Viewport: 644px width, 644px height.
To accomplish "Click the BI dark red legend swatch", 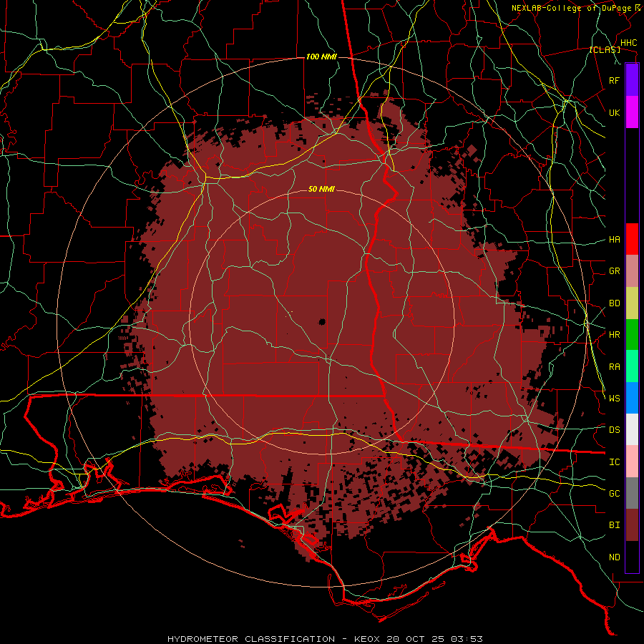I will (632, 525).
